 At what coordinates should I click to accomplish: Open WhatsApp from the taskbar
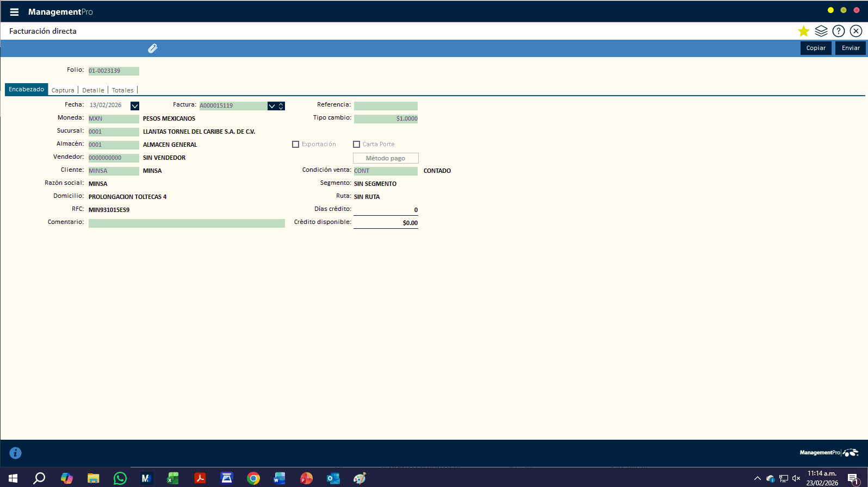[x=120, y=478]
